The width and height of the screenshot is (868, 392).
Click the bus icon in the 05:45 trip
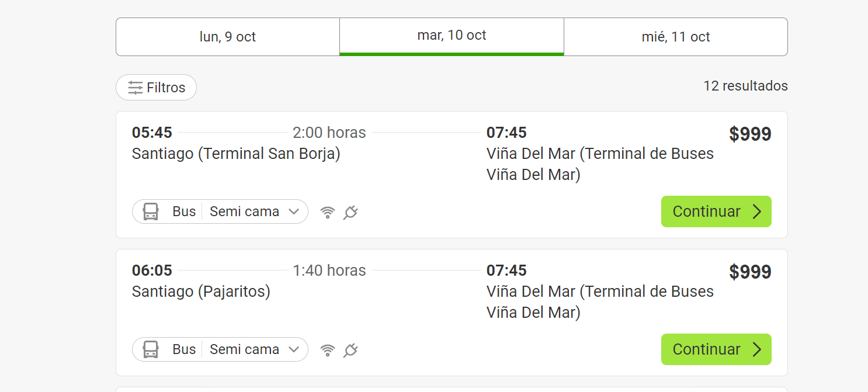pos(151,211)
